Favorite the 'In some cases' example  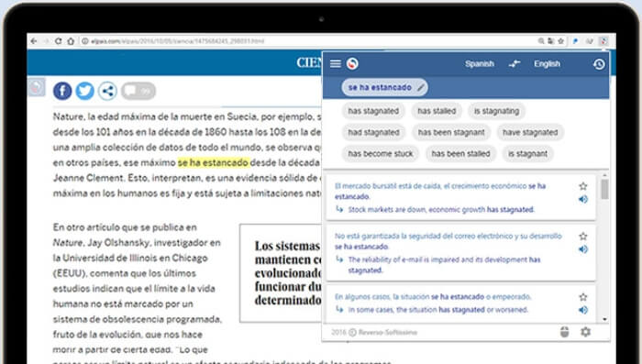583,297
